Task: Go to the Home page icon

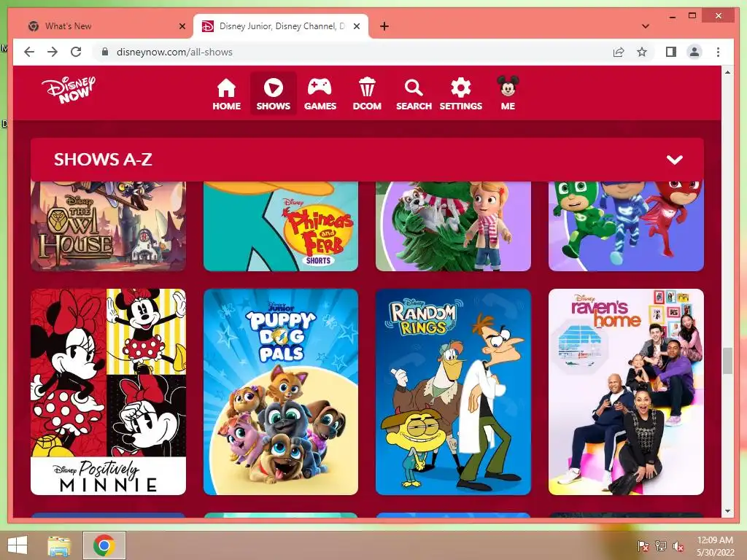Action: (x=226, y=94)
